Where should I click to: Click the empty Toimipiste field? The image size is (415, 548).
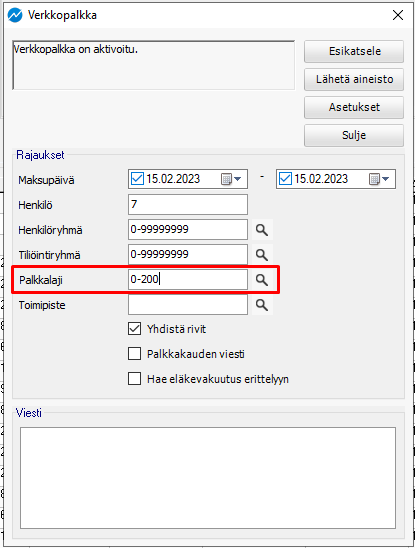(x=188, y=305)
